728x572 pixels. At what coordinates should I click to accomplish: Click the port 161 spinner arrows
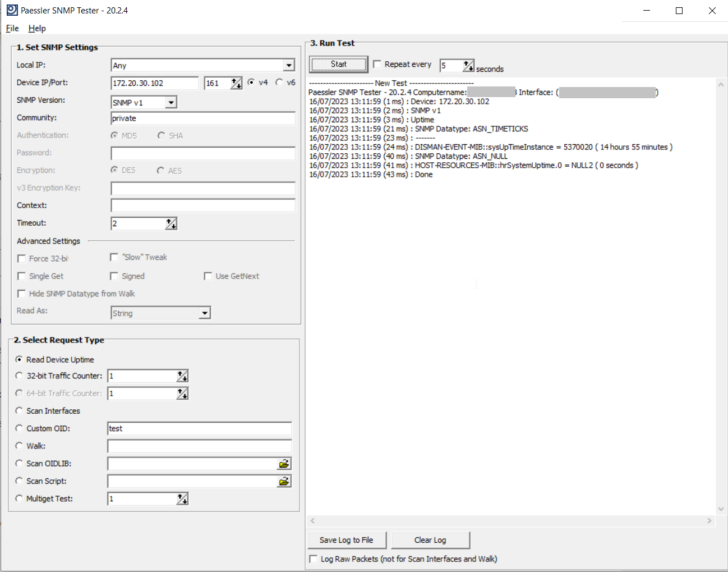click(236, 83)
